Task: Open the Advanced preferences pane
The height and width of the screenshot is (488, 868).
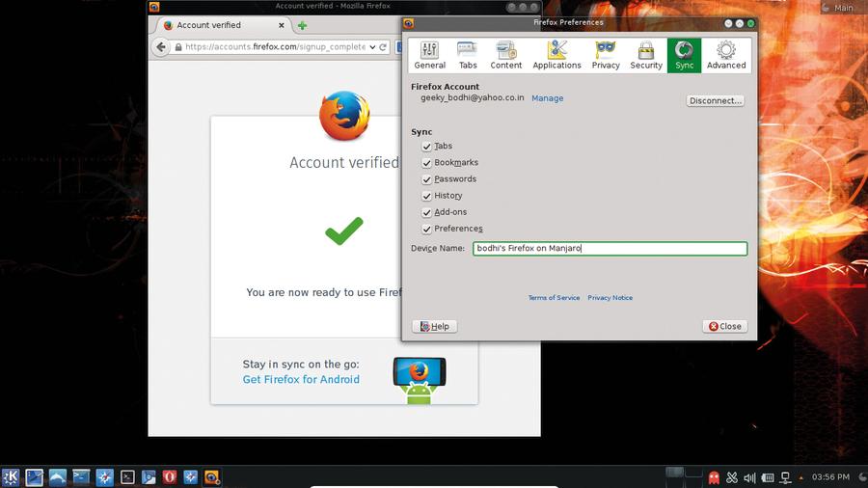Action: (725, 55)
